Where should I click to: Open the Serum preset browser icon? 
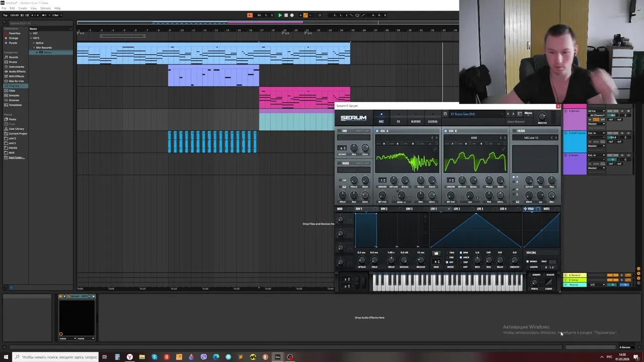point(520,114)
